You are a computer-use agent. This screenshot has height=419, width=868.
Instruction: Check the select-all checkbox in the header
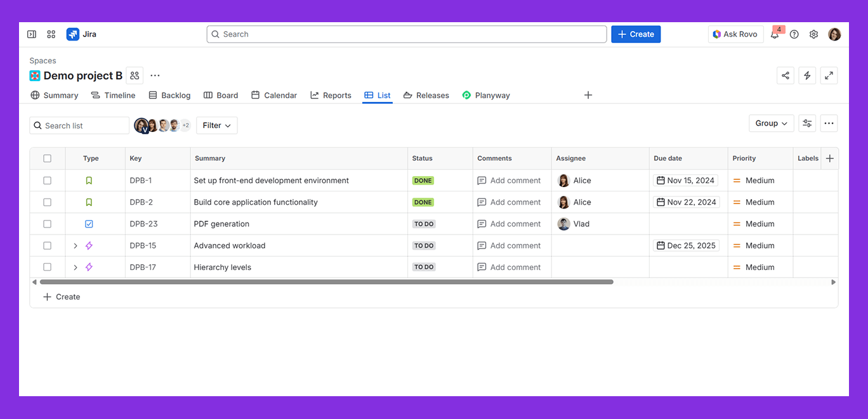[47, 158]
